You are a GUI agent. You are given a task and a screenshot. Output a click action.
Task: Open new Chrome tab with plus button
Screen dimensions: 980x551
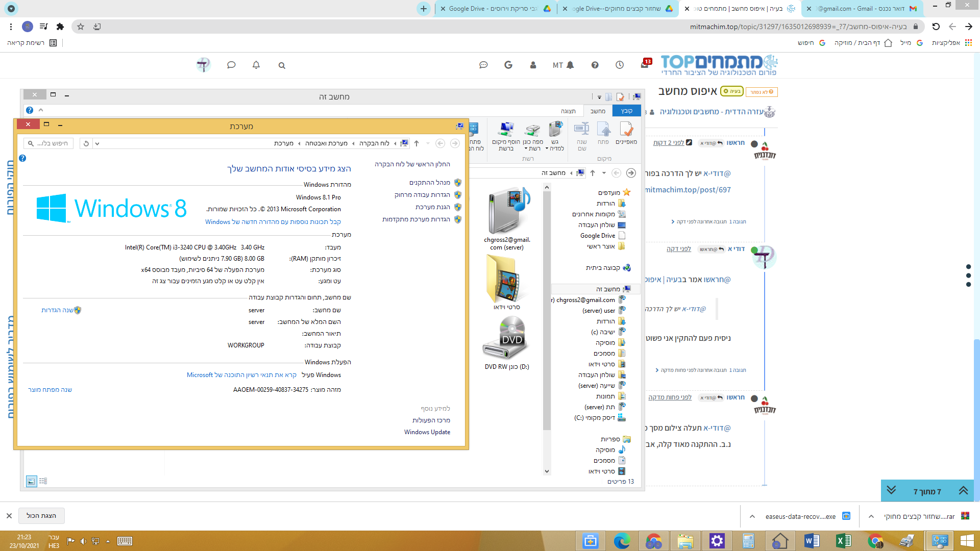point(424,9)
